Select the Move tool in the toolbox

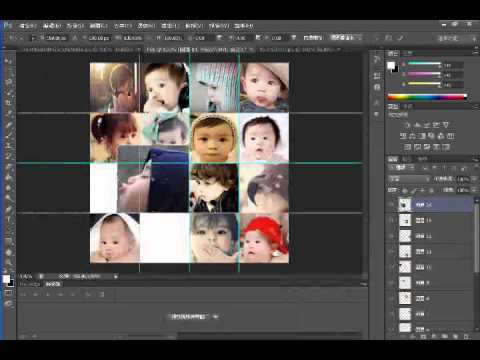click(x=9, y=61)
